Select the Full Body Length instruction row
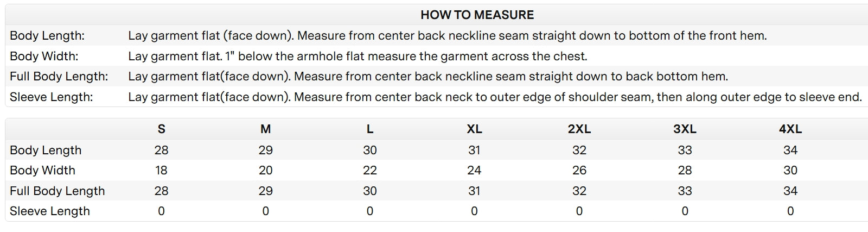 [x=427, y=77]
